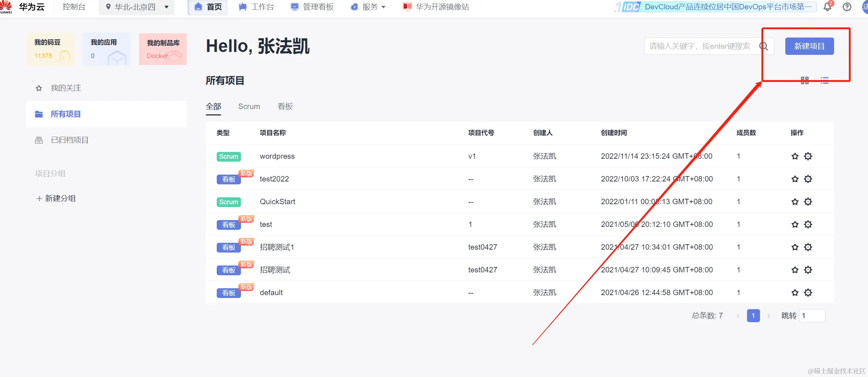Image resolution: width=868 pixels, height=377 pixels.
Task: Open the 管理看板 dashboard menu
Action: [x=312, y=7]
